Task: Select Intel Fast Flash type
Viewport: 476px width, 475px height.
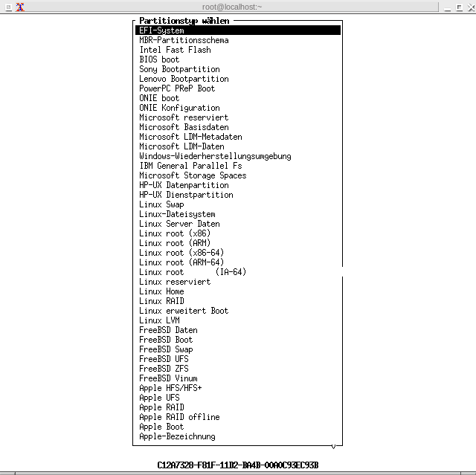Action: 176,50
